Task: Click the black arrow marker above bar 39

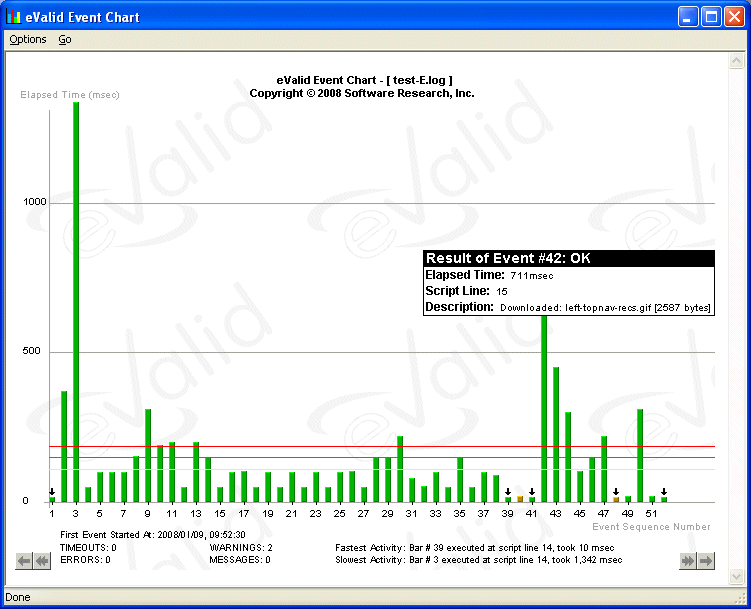Action: (508, 492)
